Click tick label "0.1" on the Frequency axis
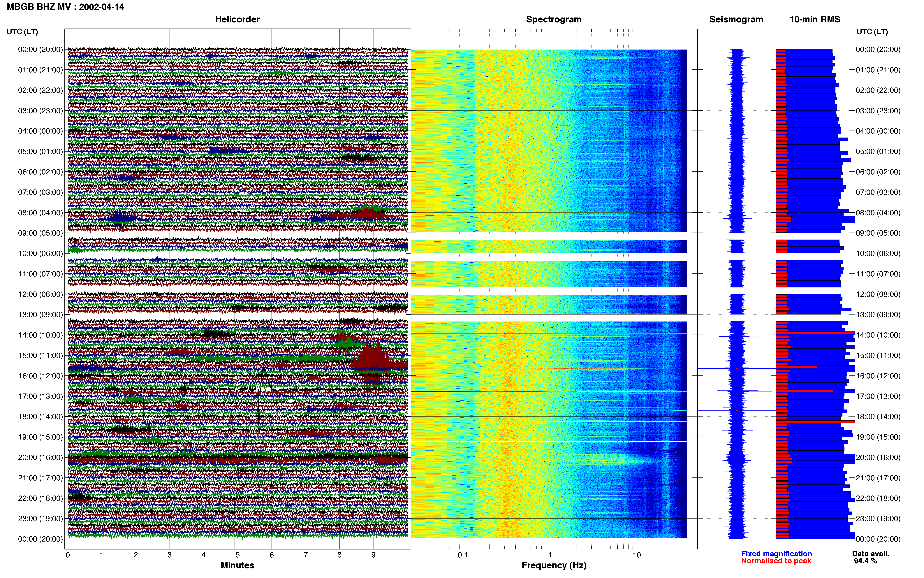Image resolution: width=924 pixels, height=578 pixels. pos(463,555)
